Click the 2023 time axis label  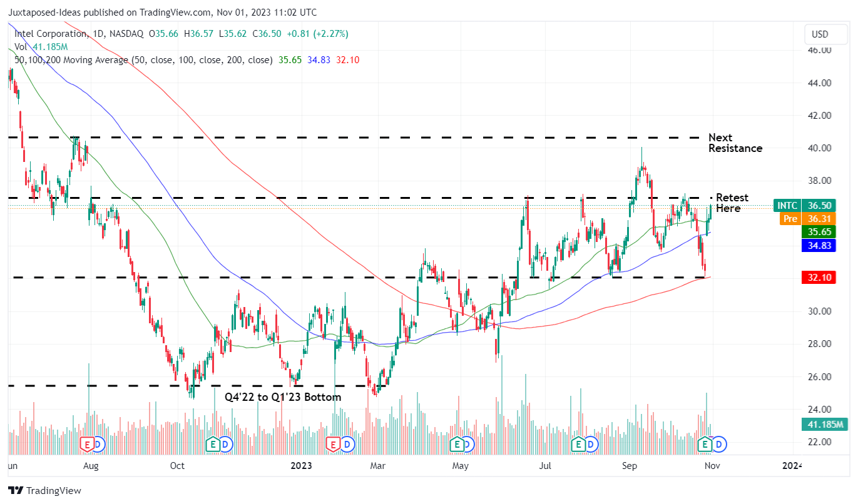302,466
